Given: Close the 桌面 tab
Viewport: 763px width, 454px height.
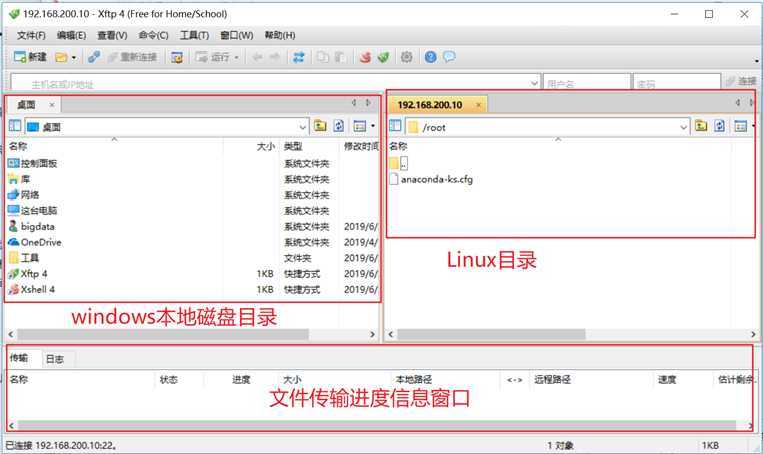Looking at the screenshot, I should click(52, 105).
